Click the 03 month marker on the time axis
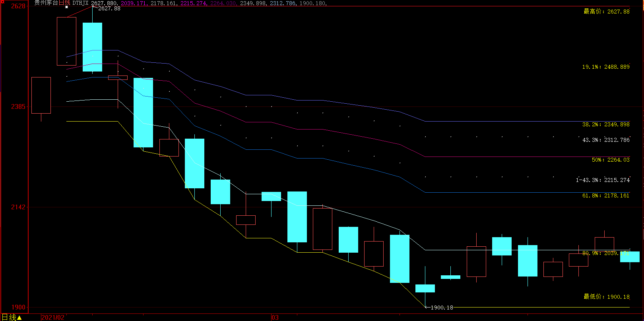 pos(275,317)
